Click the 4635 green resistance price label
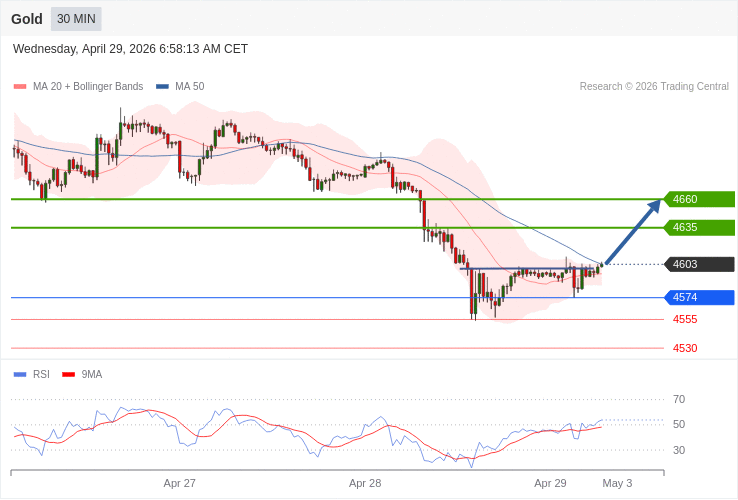The width and height of the screenshot is (738, 500). pyautogui.click(x=699, y=228)
